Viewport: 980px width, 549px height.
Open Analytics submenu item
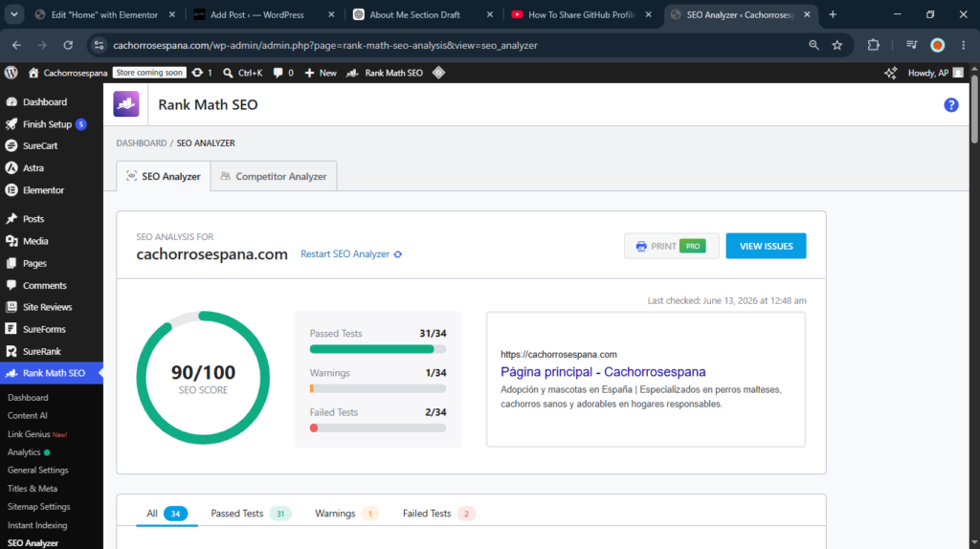point(29,452)
